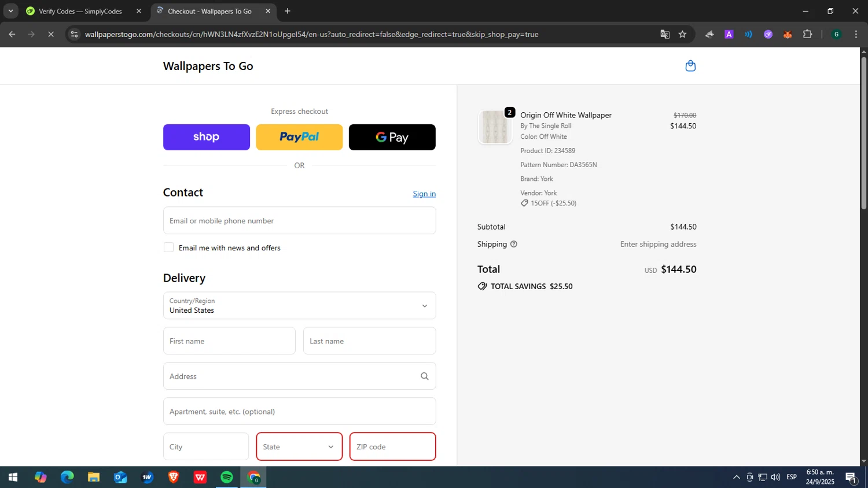868x488 pixels.
Task: Launch Microsoft Edge from taskbar
Action: pyautogui.click(x=67, y=477)
